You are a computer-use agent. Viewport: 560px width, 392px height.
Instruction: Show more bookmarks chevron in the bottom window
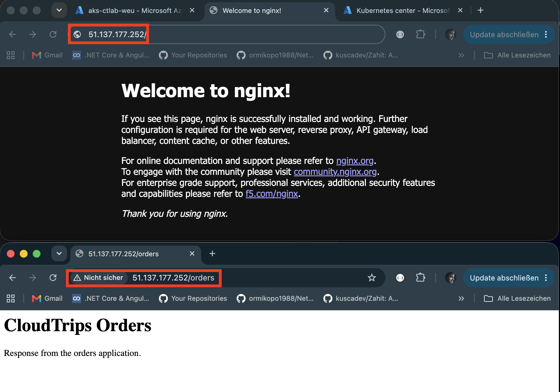[461, 299]
